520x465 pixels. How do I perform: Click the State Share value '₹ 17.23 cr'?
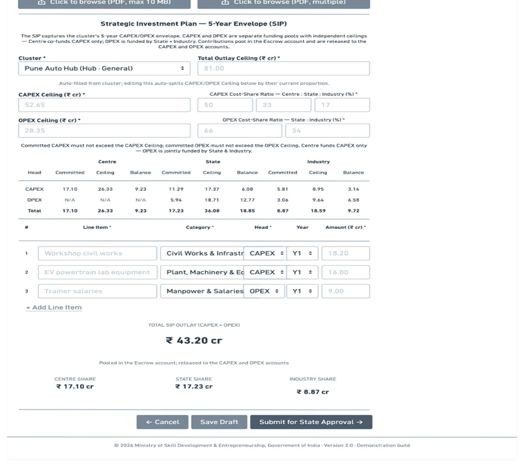[x=194, y=386]
